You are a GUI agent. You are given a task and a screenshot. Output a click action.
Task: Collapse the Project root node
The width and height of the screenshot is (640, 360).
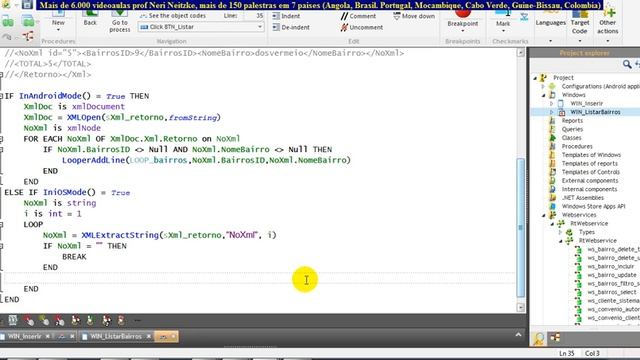coord(535,78)
